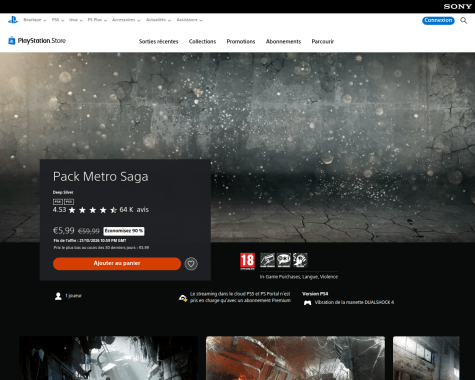
Task: Expand the Accessoires dropdown menu
Action: click(126, 20)
